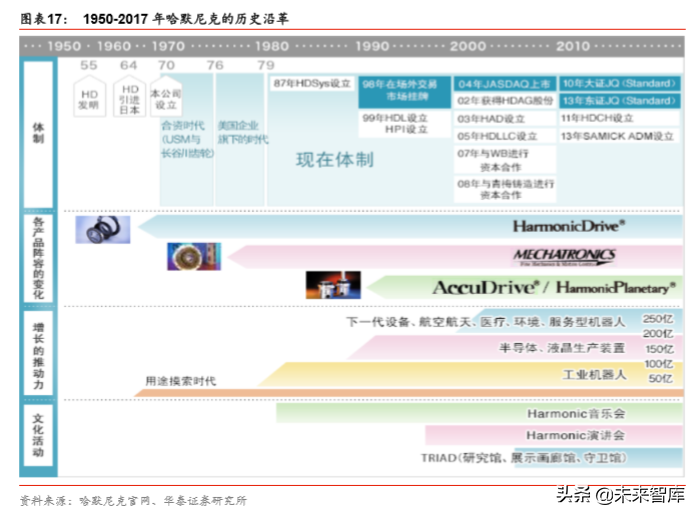Click the "03年HAD设立" event box
Viewport: 699px width, 518px height.
coord(505,119)
